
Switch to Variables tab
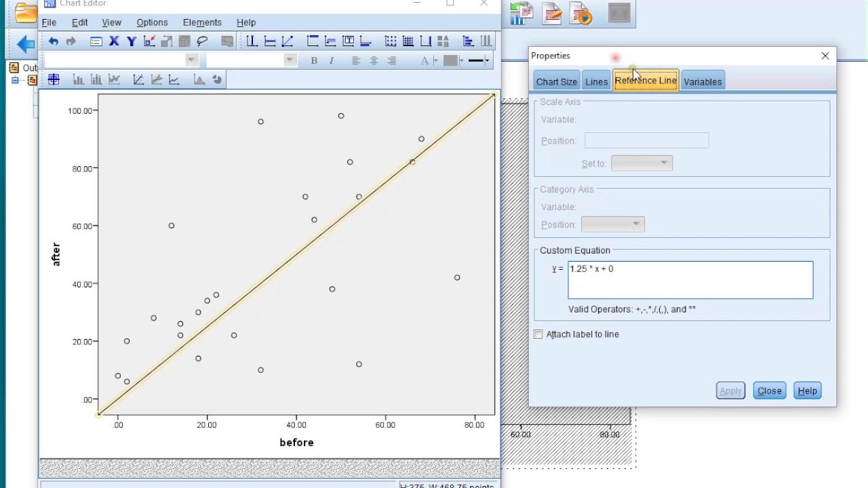pyautogui.click(x=703, y=81)
